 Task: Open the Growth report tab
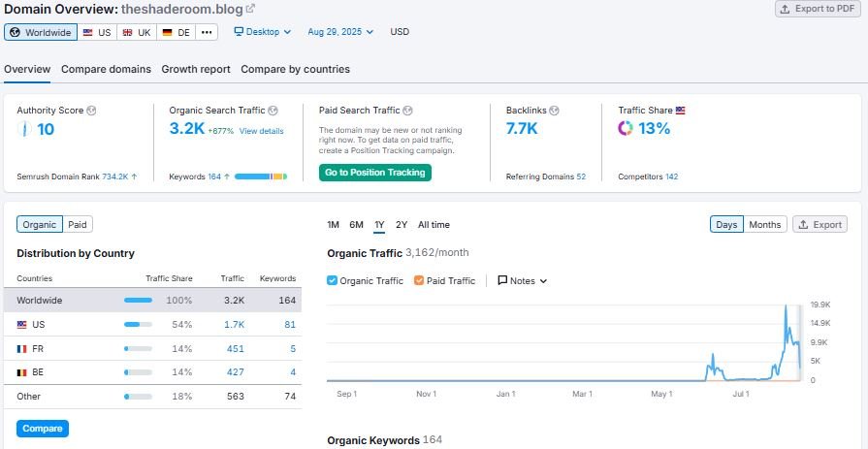(x=196, y=69)
